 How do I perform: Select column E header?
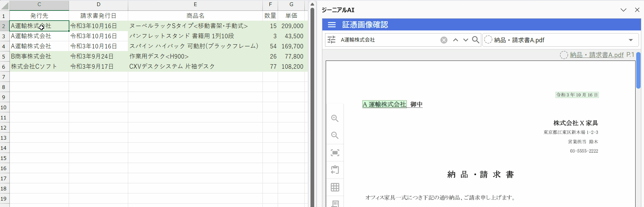pyautogui.click(x=195, y=4)
